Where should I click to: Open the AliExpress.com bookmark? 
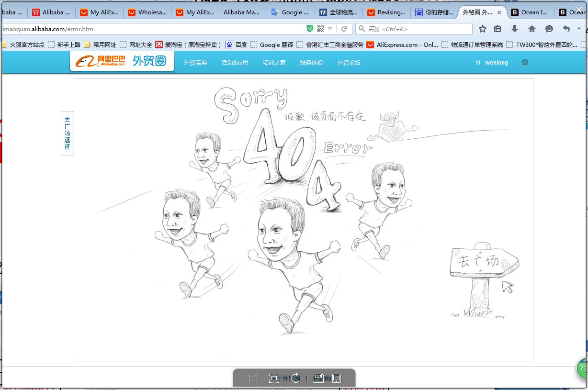pos(402,45)
